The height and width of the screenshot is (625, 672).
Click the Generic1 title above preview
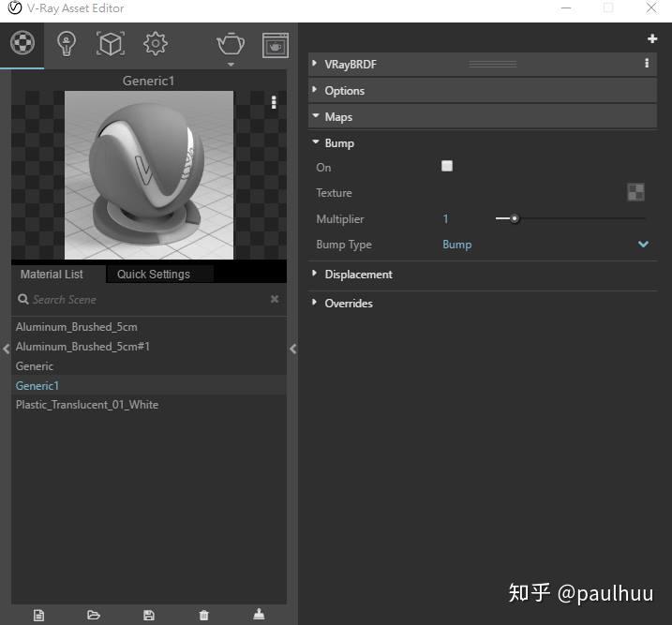(x=148, y=81)
